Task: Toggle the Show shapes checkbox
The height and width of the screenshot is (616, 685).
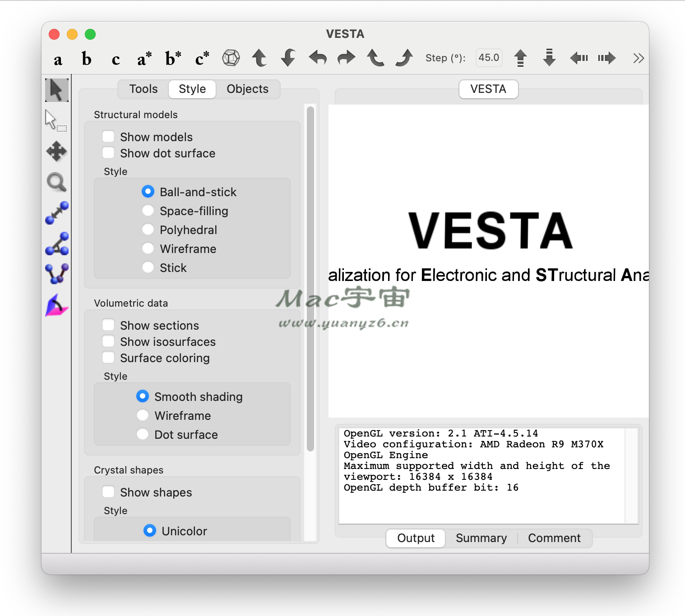Action: pyautogui.click(x=108, y=492)
